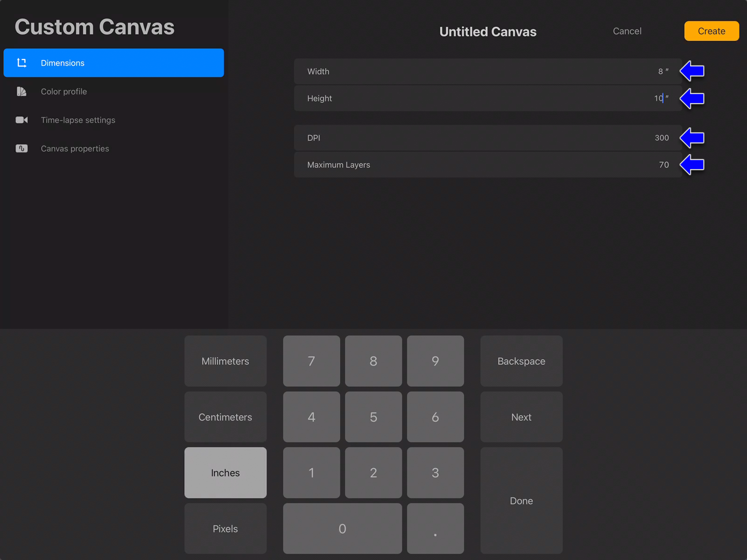Image resolution: width=747 pixels, height=560 pixels.
Task: Select the Width field
Action: click(488, 71)
